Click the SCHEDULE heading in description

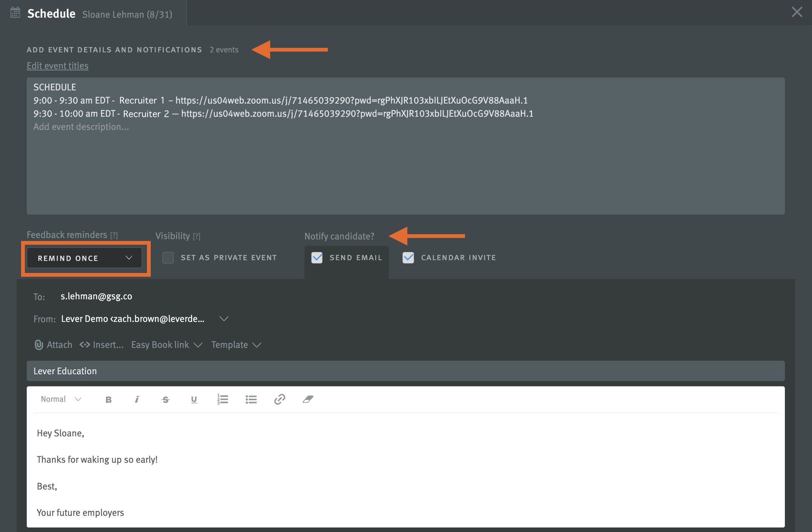(55, 87)
